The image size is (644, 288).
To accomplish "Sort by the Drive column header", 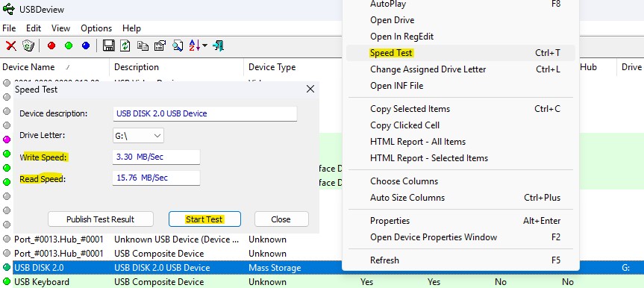I will point(631,67).
